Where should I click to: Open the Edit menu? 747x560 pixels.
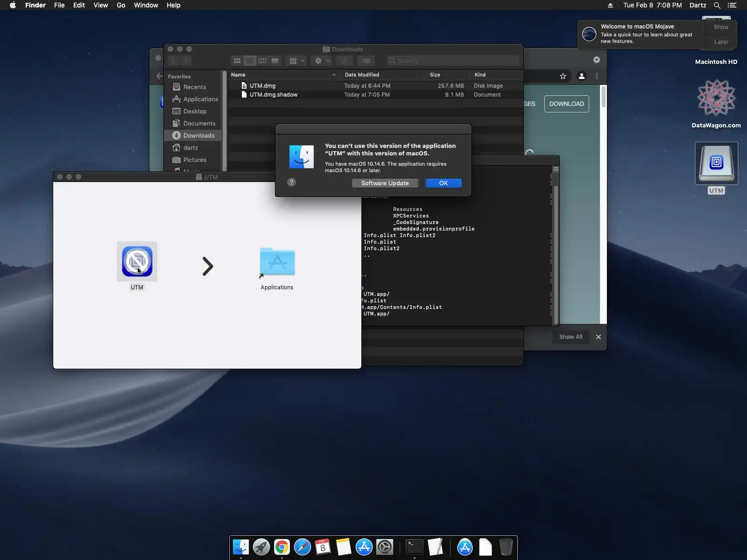click(79, 5)
